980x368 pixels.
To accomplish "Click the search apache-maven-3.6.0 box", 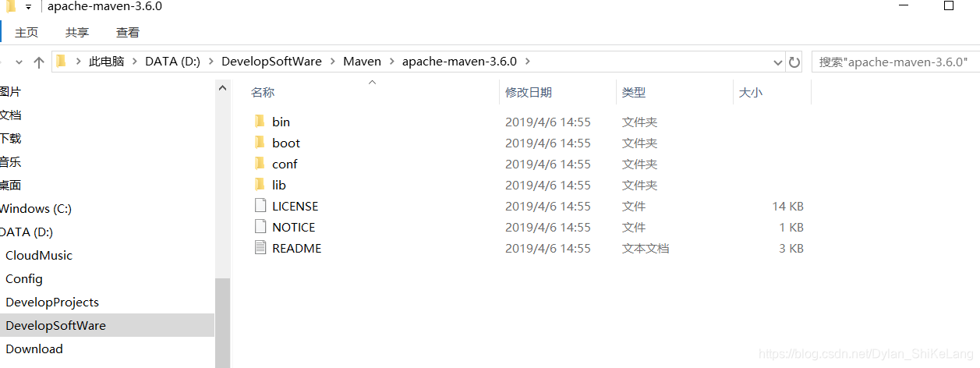I will (x=895, y=62).
